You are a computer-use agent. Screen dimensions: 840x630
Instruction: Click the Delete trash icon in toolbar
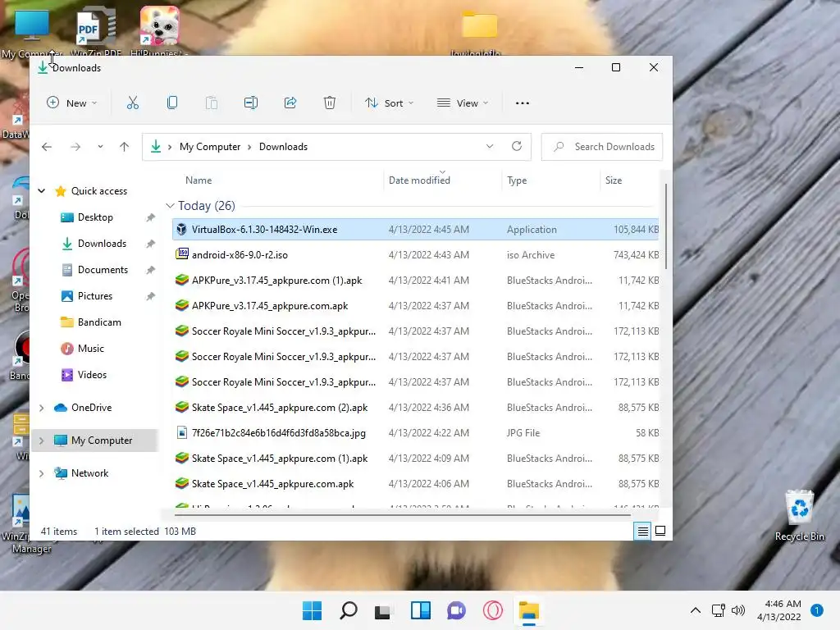(x=330, y=103)
